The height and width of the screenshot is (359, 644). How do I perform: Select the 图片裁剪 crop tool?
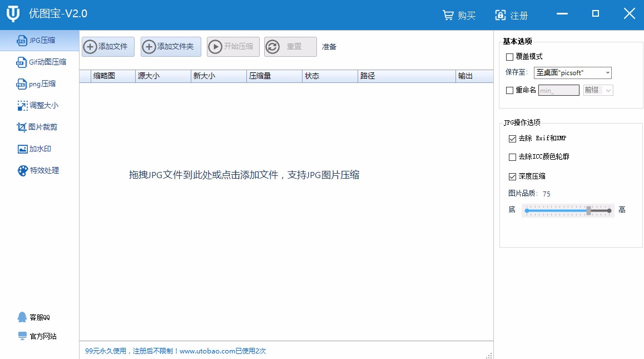(x=40, y=127)
